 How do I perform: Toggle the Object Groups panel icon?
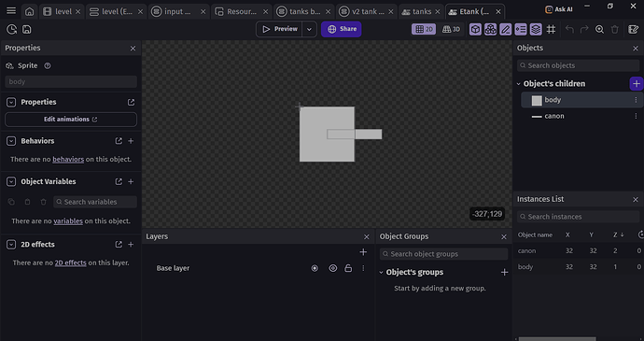pyautogui.click(x=490, y=29)
